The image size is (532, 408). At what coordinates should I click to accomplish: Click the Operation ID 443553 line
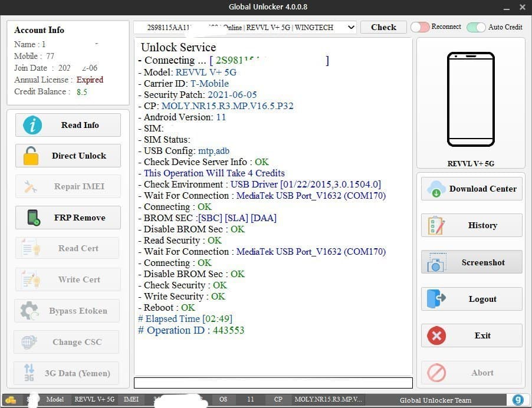click(191, 330)
